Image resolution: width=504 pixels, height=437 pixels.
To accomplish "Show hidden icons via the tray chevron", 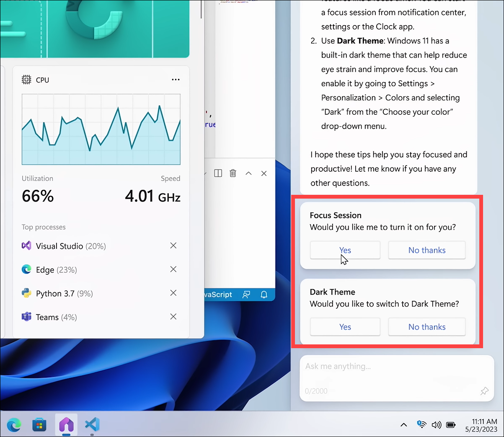I will [403, 424].
